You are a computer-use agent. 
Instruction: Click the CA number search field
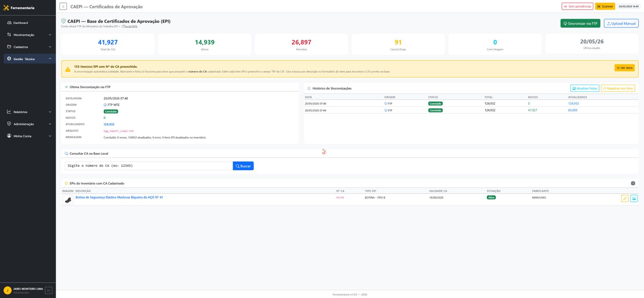pos(149,166)
